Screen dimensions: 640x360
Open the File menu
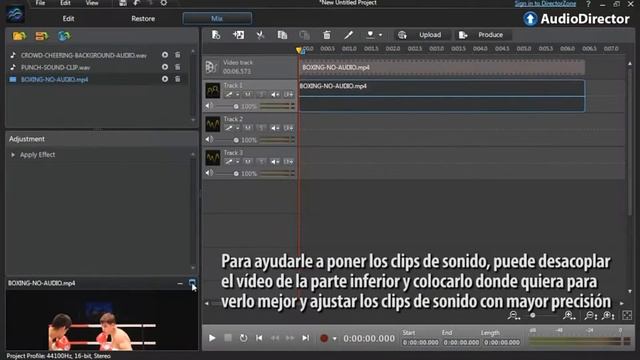pyautogui.click(x=40, y=3)
